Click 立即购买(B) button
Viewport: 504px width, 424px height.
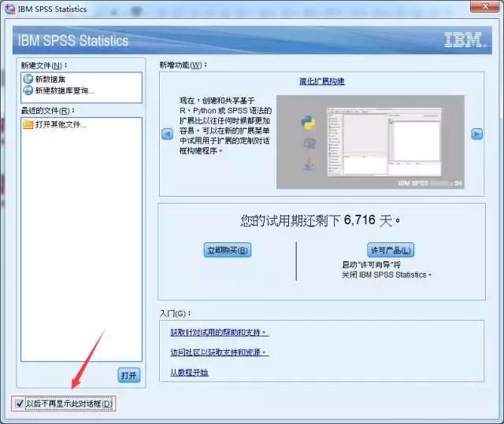click(228, 250)
